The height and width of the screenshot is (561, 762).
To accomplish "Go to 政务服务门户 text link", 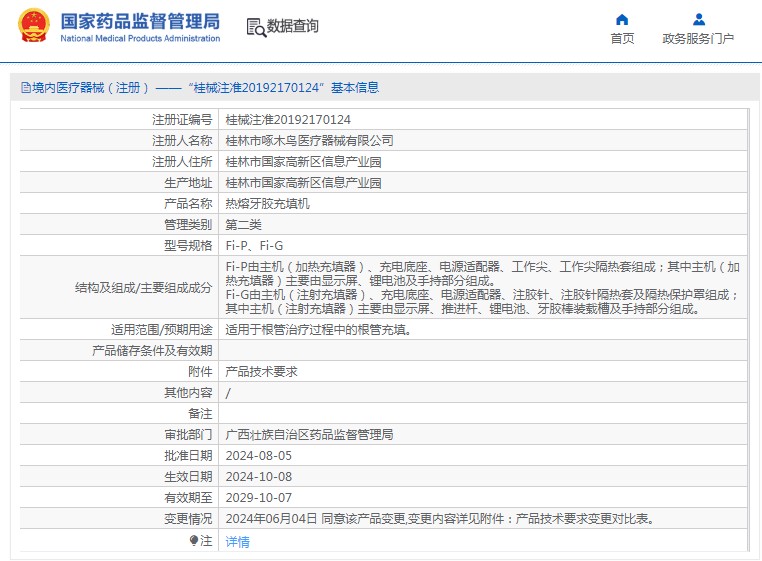I will [x=698, y=39].
